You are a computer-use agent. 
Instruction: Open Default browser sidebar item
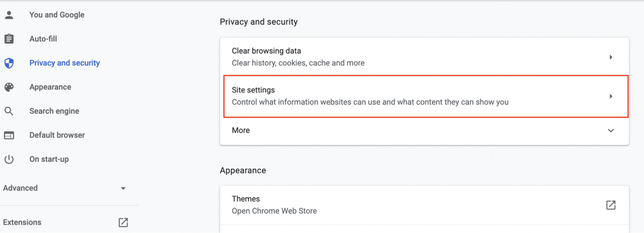point(57,135)
